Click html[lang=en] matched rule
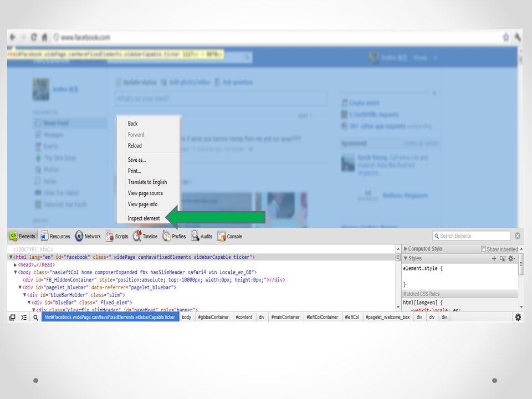 423,303
